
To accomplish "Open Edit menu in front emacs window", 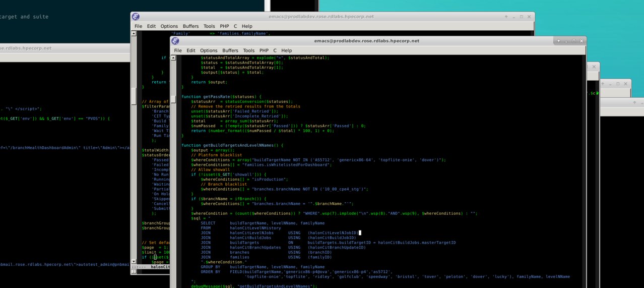I will pyautogui.click(x=191, y=50).
